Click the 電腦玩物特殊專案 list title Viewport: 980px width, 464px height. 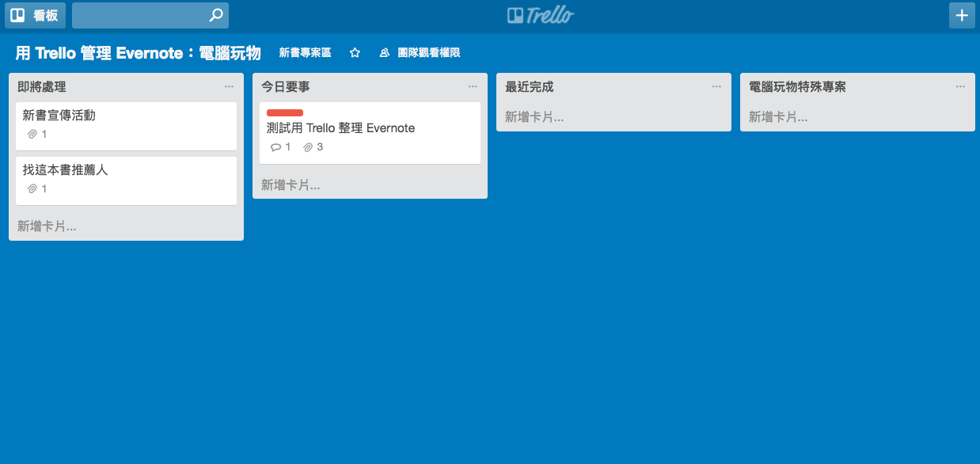(x=797, y=87)
